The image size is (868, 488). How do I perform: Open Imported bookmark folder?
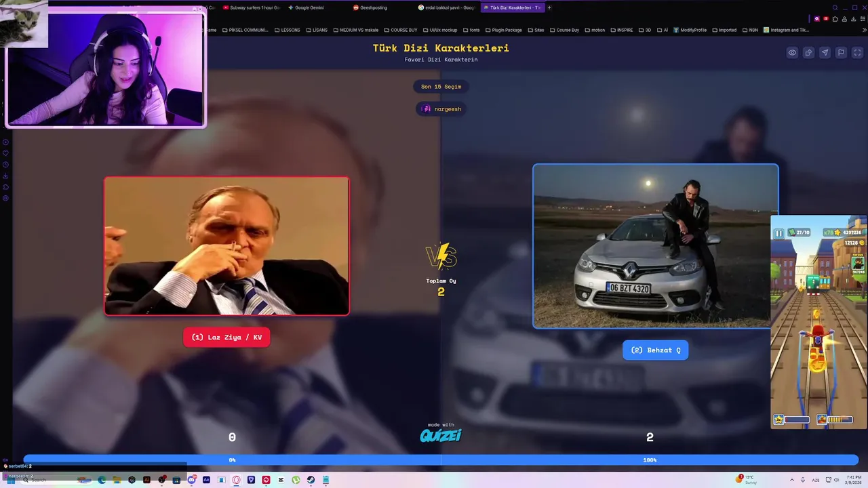[x=724, y=30]
